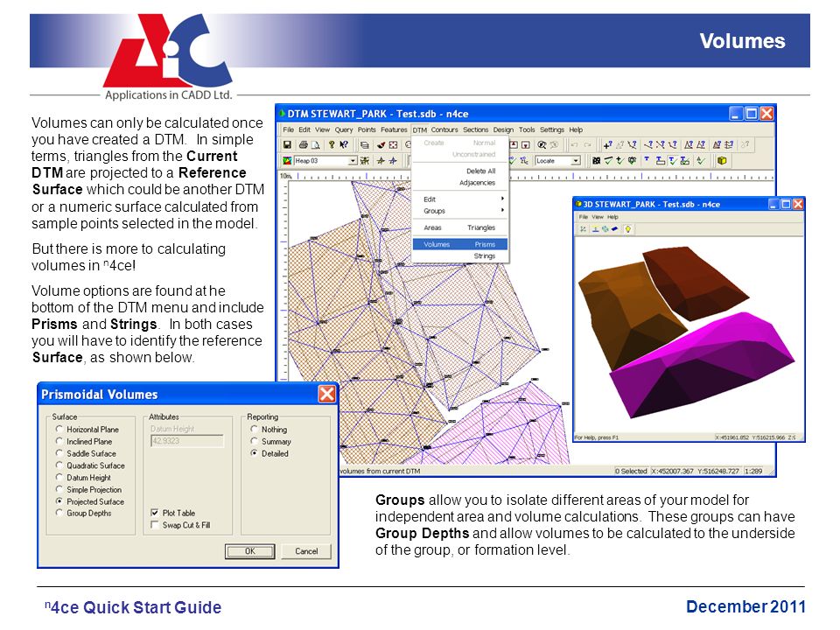Close the Prismoidal Volumes dialog
Screen dimensions: 840x630
pyautogui.click(x=326, y=395)
